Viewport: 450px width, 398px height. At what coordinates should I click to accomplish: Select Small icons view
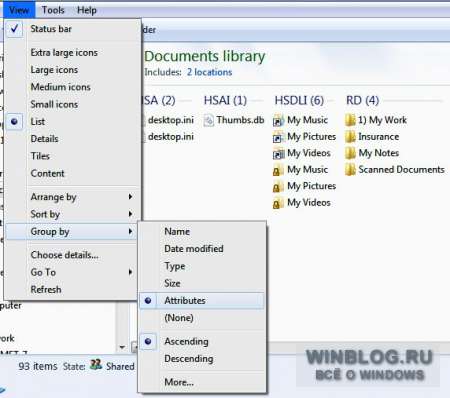point(72,105)
